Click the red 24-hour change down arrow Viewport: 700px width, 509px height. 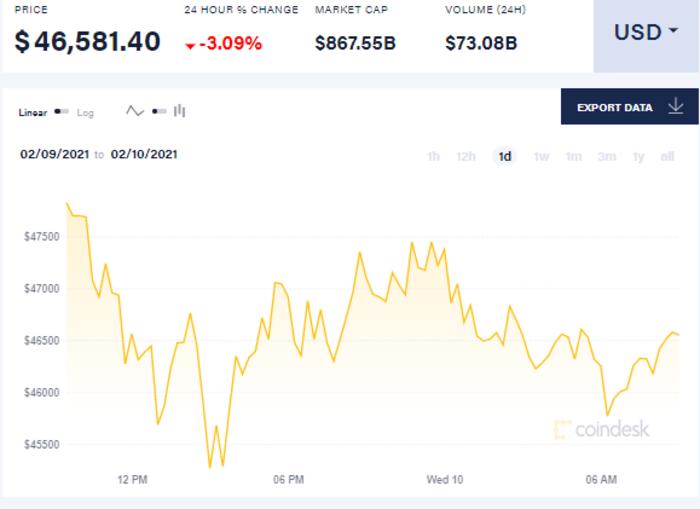[x=190, y=45]
